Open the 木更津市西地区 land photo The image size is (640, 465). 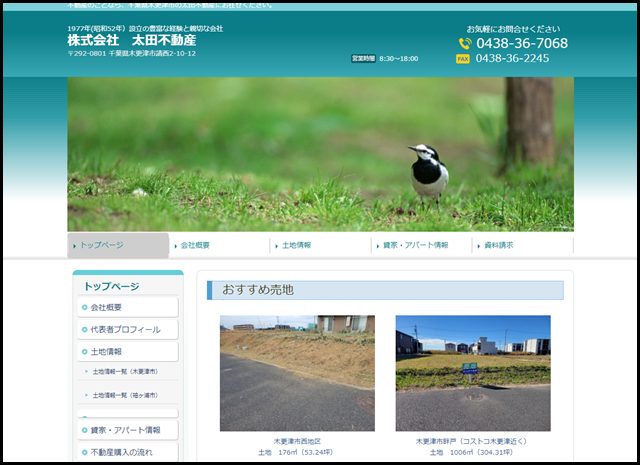[297, 373]
